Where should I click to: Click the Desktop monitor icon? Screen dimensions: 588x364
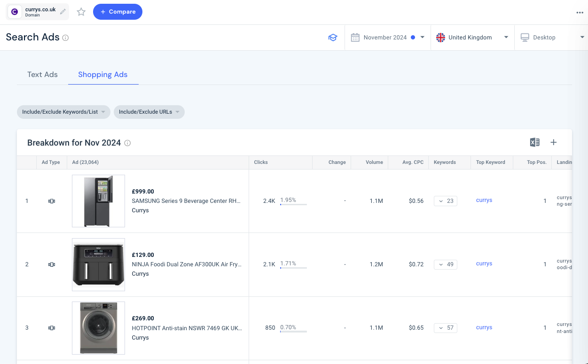pos(525,37)
